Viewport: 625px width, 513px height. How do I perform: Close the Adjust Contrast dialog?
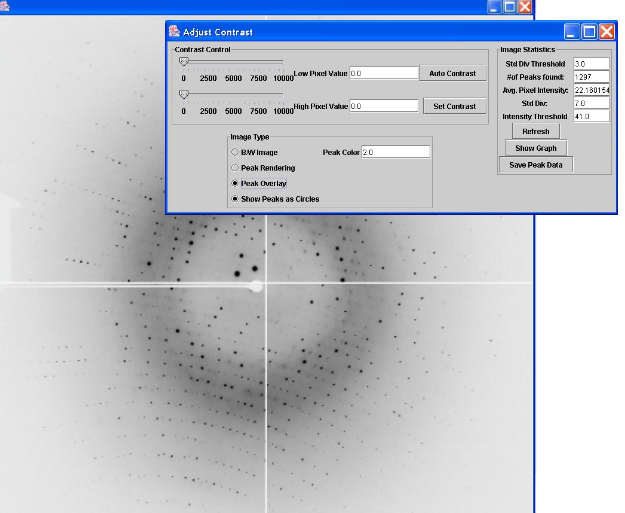click(x=606, y=32)
